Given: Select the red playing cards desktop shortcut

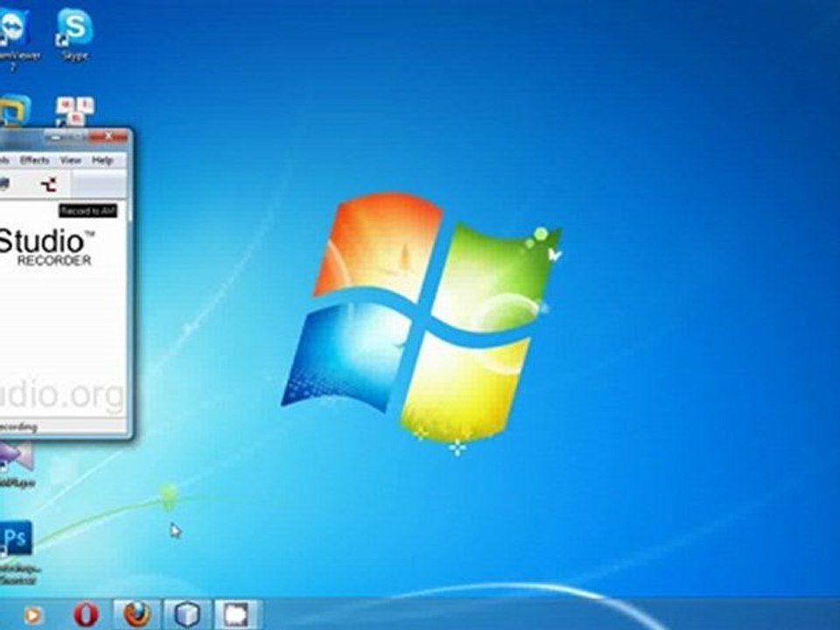Looking at the screenshot, I should (75, 111).
